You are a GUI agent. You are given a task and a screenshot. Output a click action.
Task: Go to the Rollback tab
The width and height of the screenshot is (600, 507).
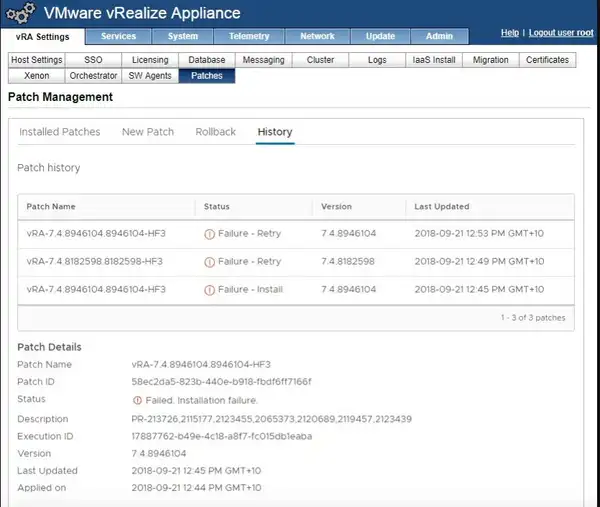pyautogui.click(x=215, y=132)
